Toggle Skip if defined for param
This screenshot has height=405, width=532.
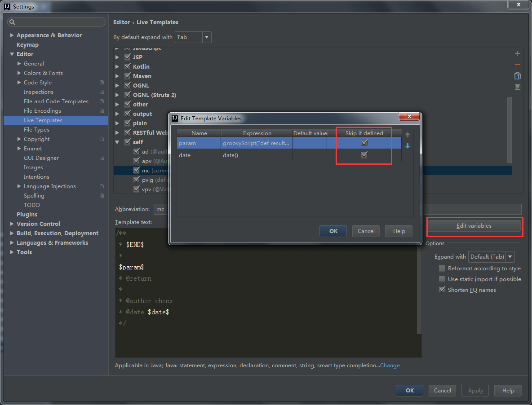tap(364, 143)
